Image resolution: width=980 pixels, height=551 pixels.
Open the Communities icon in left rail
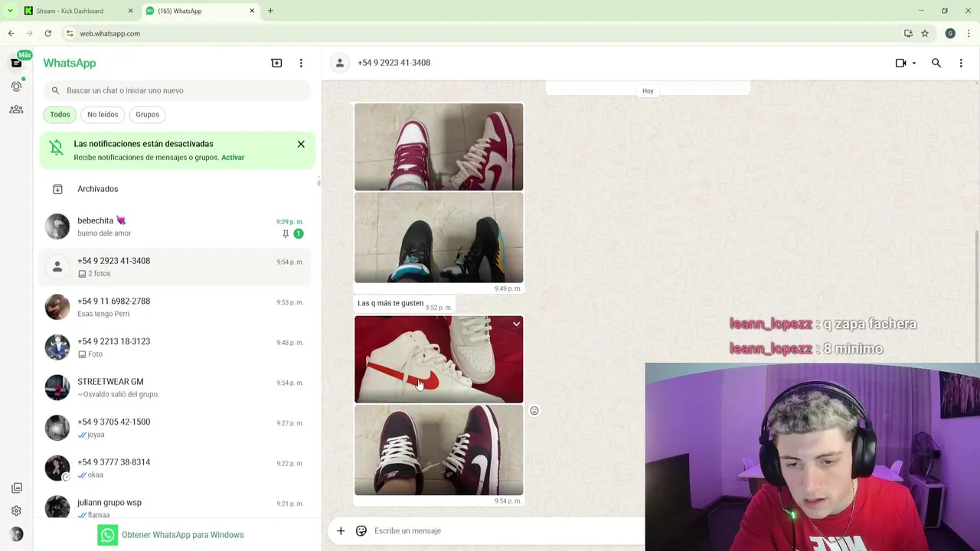point(16,109)
